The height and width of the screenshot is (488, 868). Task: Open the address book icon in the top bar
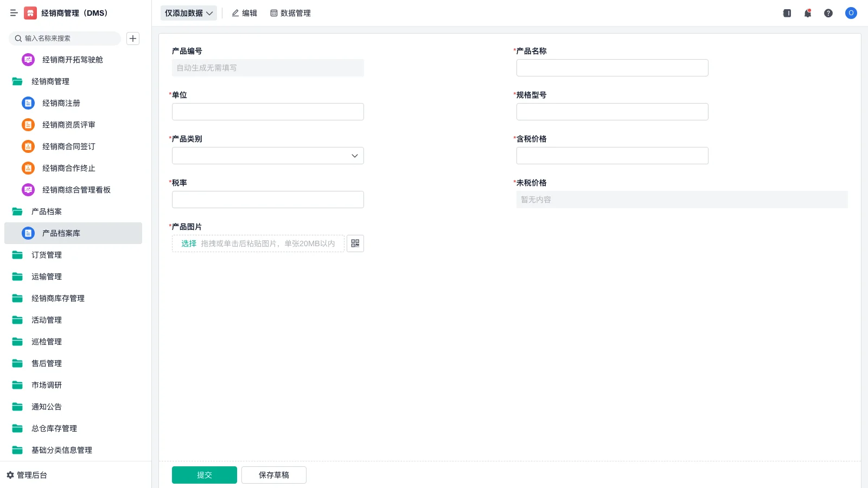[786, 13]
